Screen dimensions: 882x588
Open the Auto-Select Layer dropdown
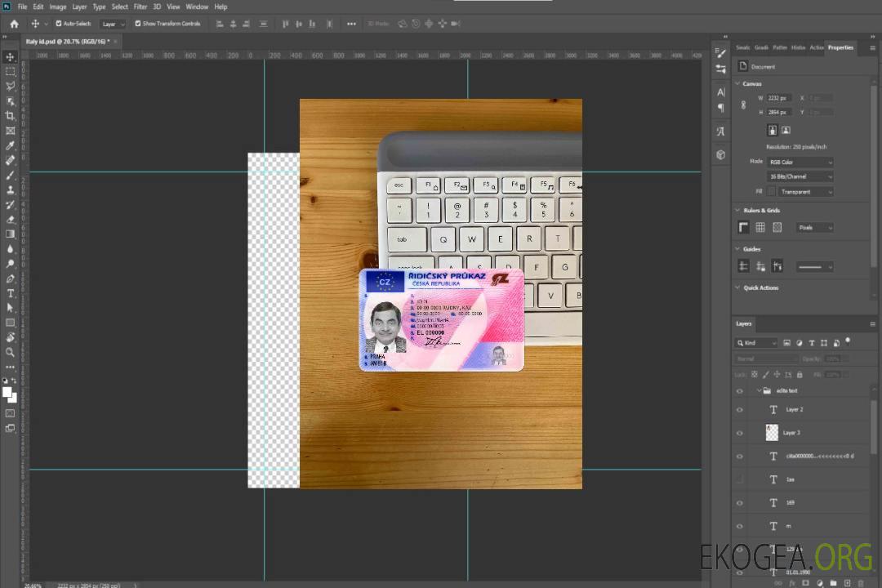(x=113, y=24)
